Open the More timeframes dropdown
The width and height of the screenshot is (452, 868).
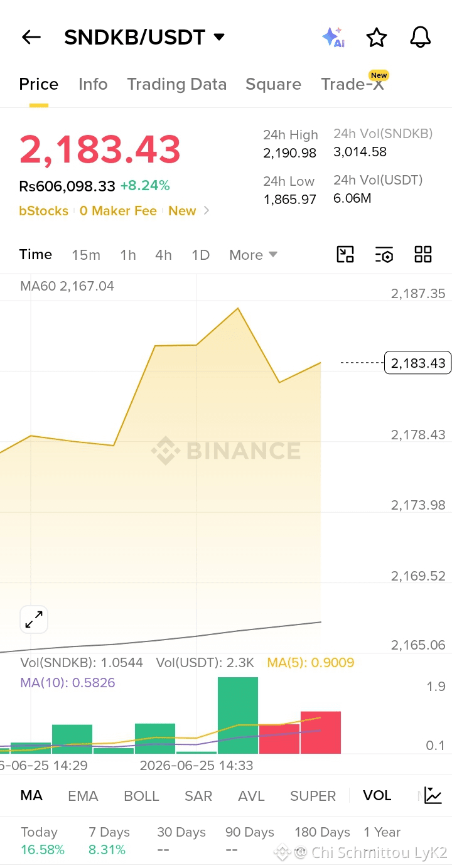[x=253, y=255]
